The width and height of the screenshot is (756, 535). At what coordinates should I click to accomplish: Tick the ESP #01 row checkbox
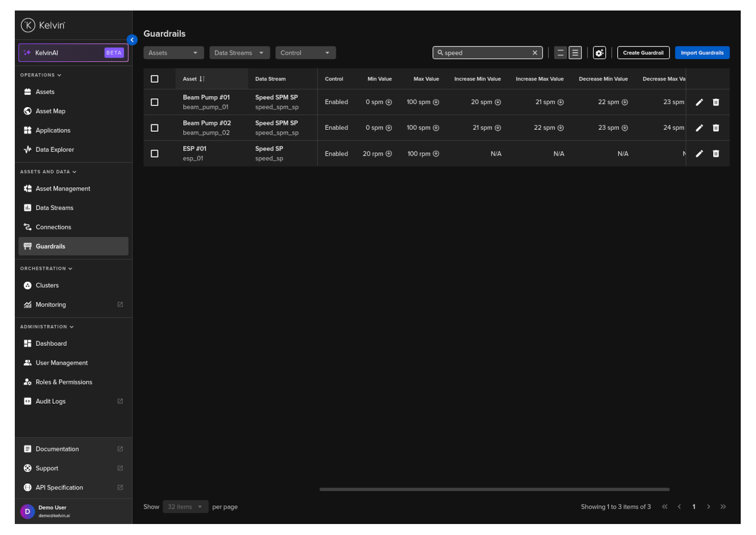pyautogui.click(x=155, y=154)
